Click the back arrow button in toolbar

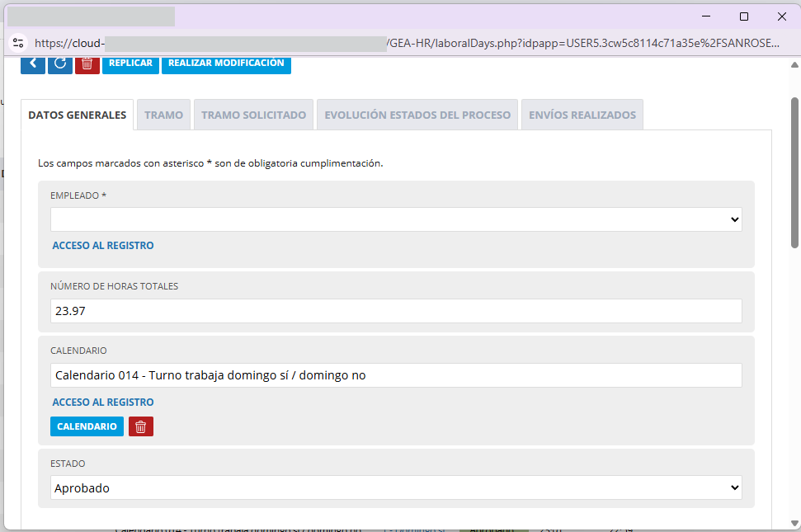pos(33,64)
